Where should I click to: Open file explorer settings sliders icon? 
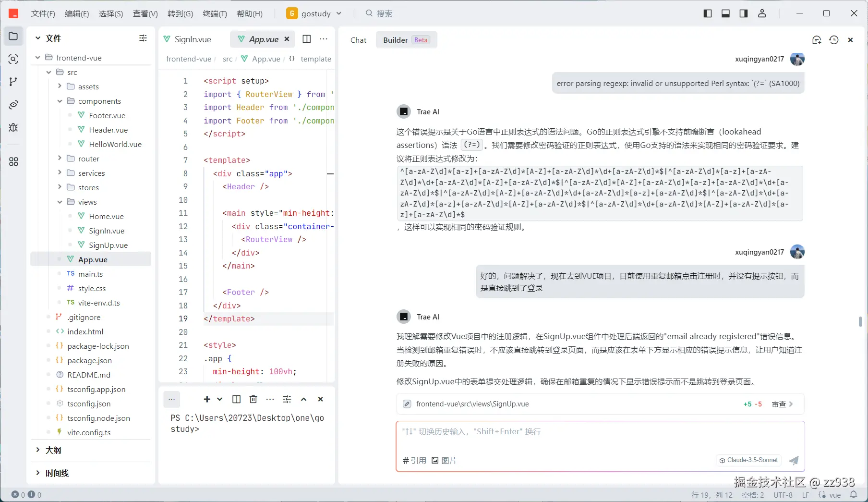tap(143, 38)
